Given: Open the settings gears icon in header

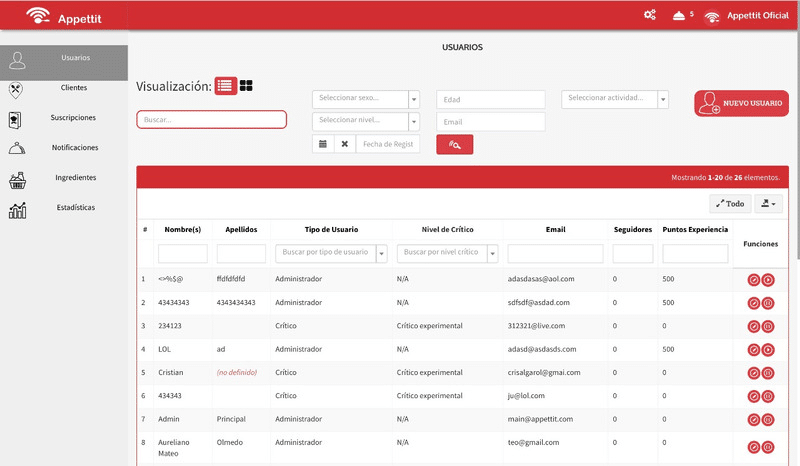Looking at the screenshot, I should (650, 15).
